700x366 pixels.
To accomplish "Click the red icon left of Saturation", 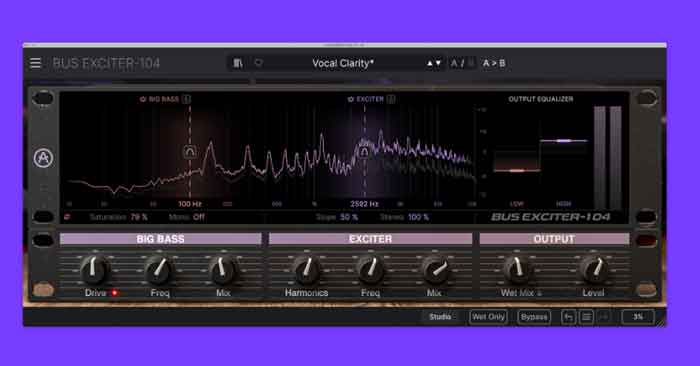I will pos(67,217).
